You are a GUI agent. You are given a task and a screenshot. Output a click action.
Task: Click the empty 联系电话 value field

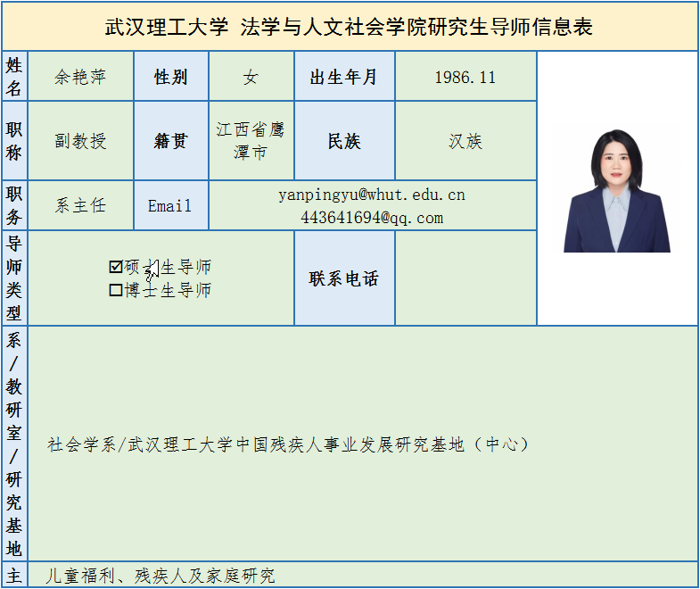click(465, 278)
